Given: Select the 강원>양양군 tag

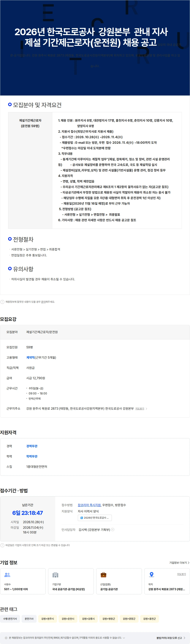Looking at the screenshot, I should coord(129,619).
